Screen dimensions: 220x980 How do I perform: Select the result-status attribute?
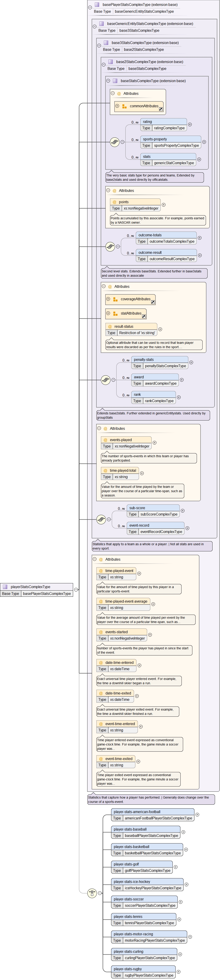pos(124,326)
